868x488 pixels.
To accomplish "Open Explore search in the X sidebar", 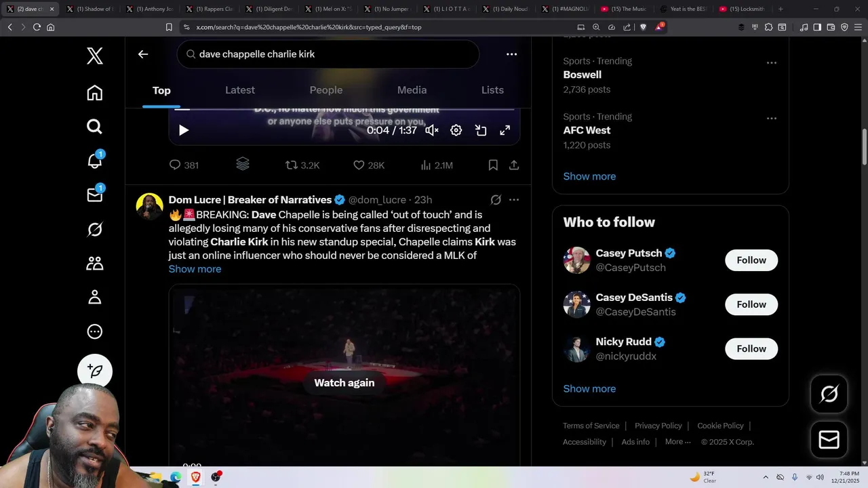I will [x=95, y=127].
